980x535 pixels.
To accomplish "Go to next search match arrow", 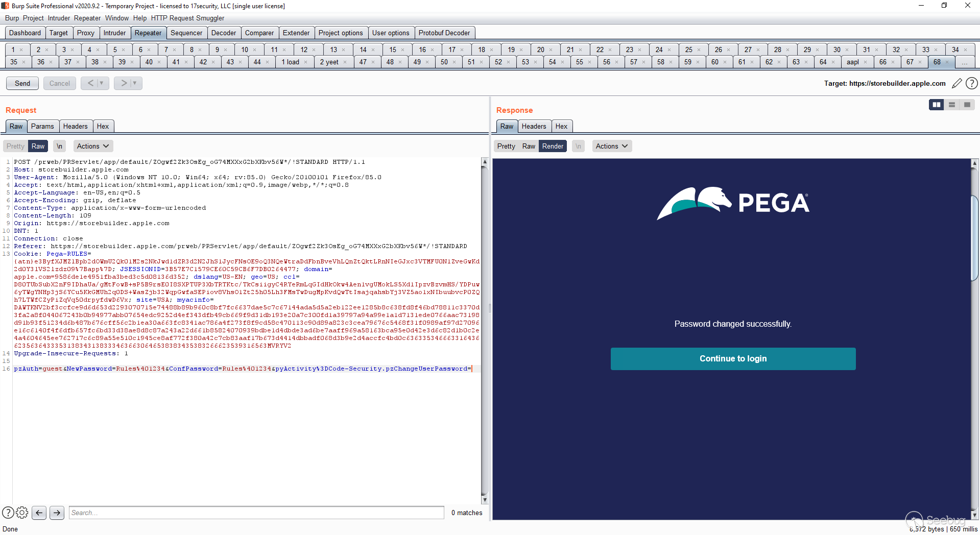I will pos(57,513).
